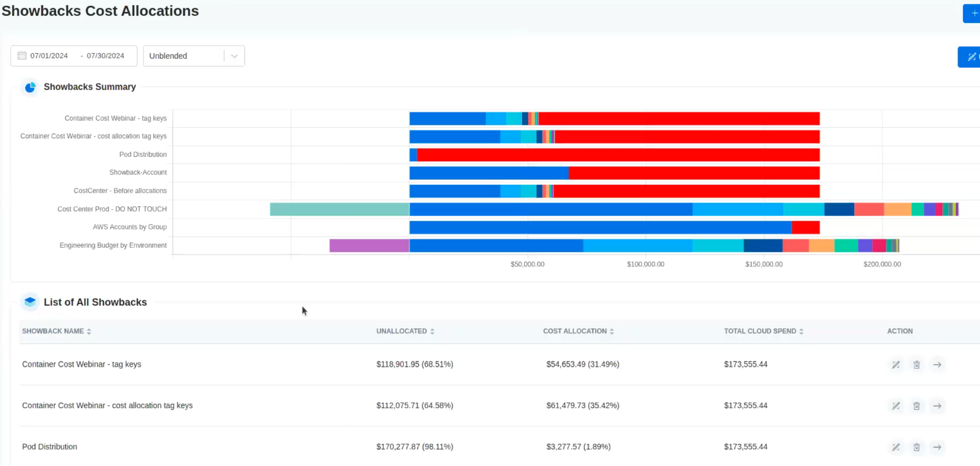The image size is (980, 466).
Task: Open details arrow for Container Cost Webinar - tag keys
Action: pyautogui.click(x=937, y=365)
